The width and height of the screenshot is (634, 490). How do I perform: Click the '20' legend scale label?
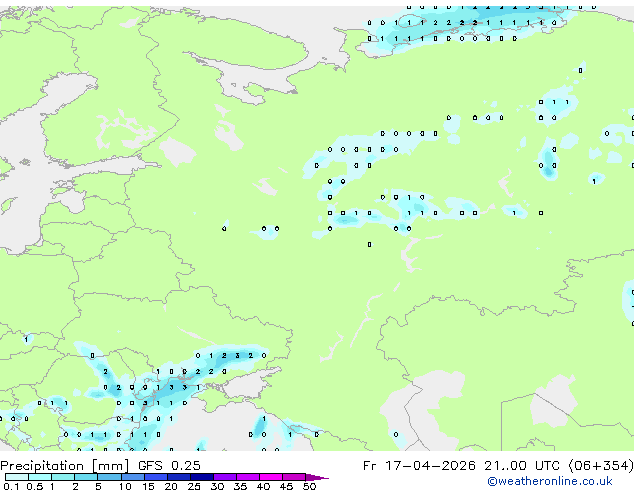coord(171,486)
